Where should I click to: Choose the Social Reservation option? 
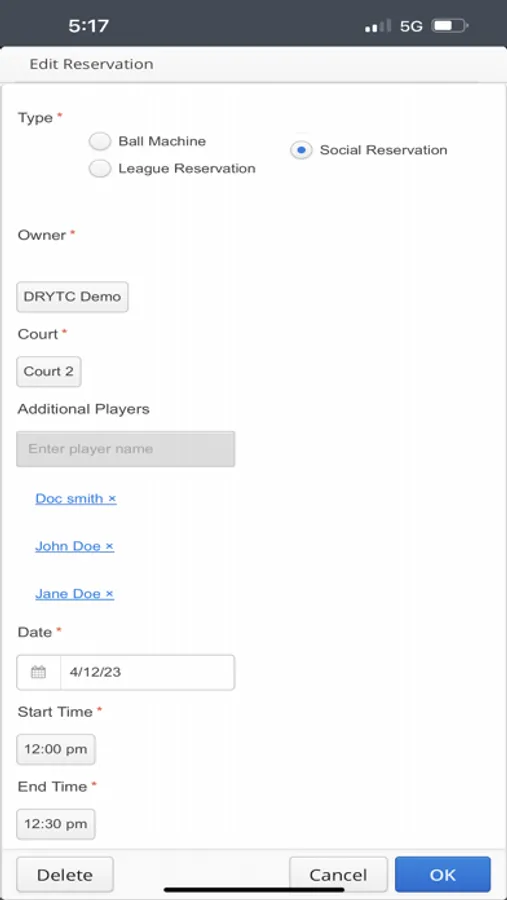[301, 150]
